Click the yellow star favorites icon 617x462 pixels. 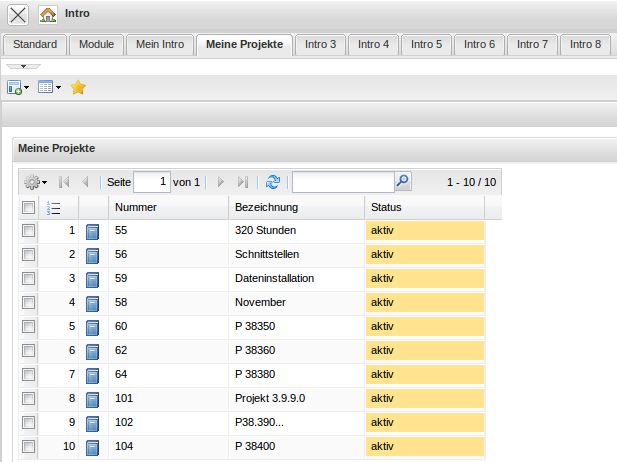(x=78, y=88)
